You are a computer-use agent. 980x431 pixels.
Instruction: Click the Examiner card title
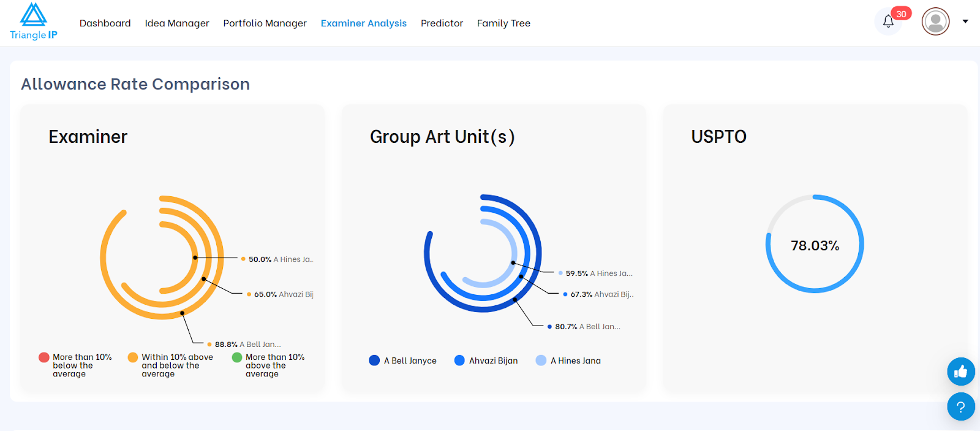[x=88, y=137]
